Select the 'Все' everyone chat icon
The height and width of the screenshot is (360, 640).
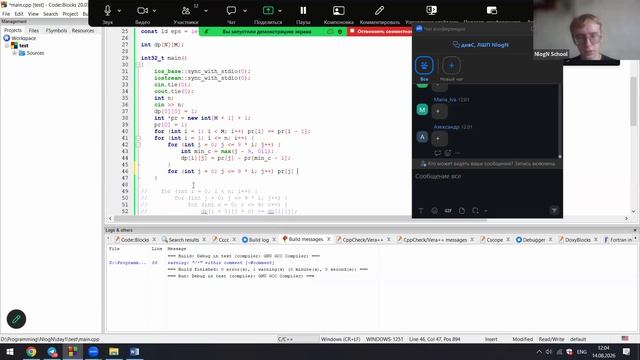coord(424,65)
